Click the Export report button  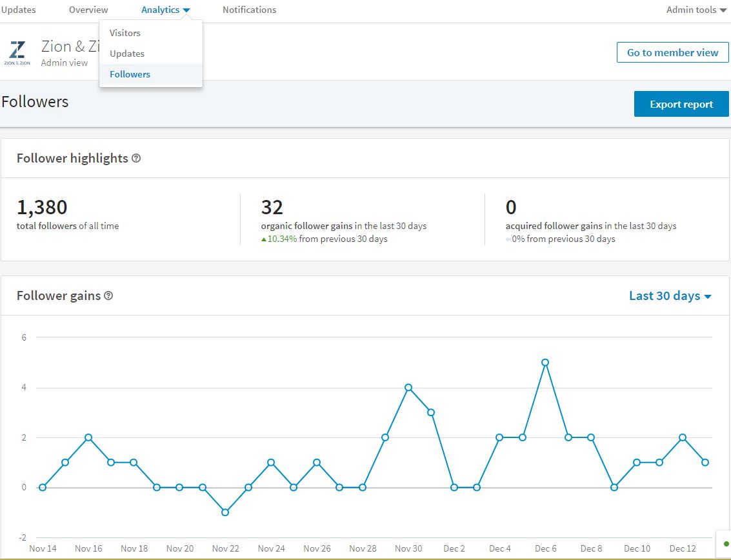(681, 104)
